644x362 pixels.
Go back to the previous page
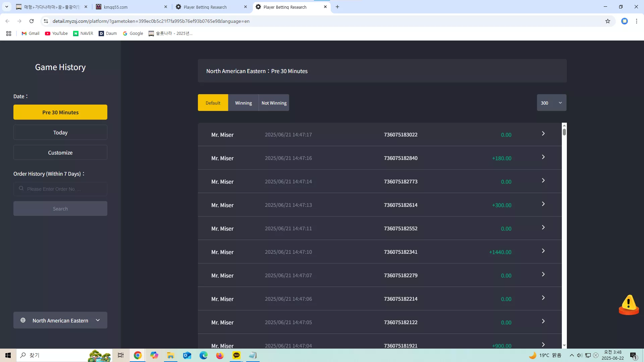(7, 21)
